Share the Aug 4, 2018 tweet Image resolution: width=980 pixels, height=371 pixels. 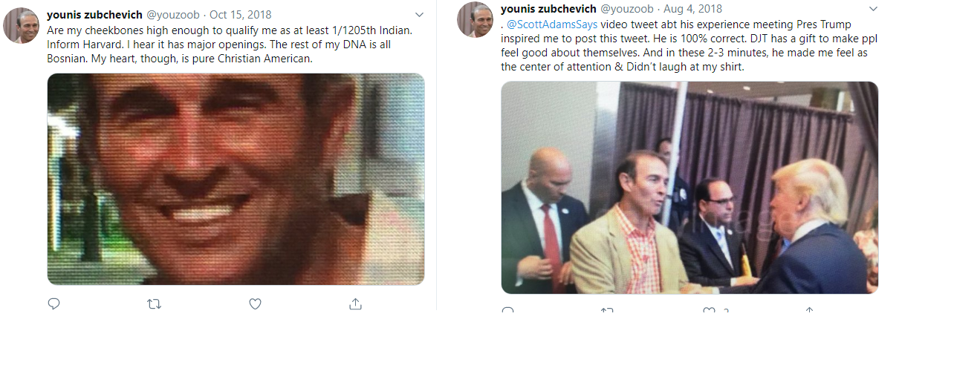point(809,310)
